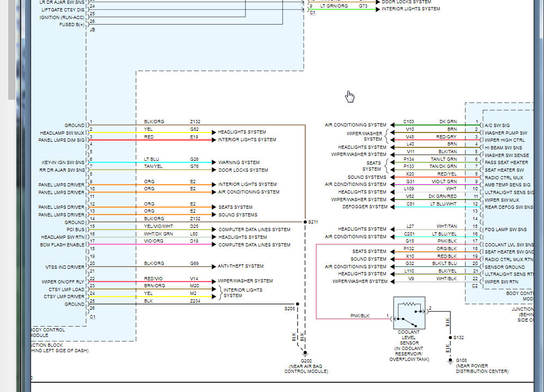Select the FUSED B(+) label
The height and width of the screenshot is (392, 544).
tap(72, 25)
